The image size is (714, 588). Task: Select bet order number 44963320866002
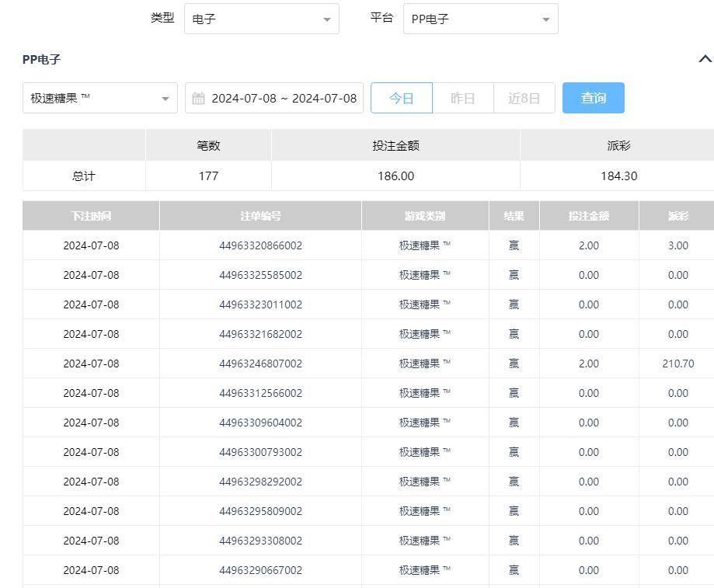260,245
